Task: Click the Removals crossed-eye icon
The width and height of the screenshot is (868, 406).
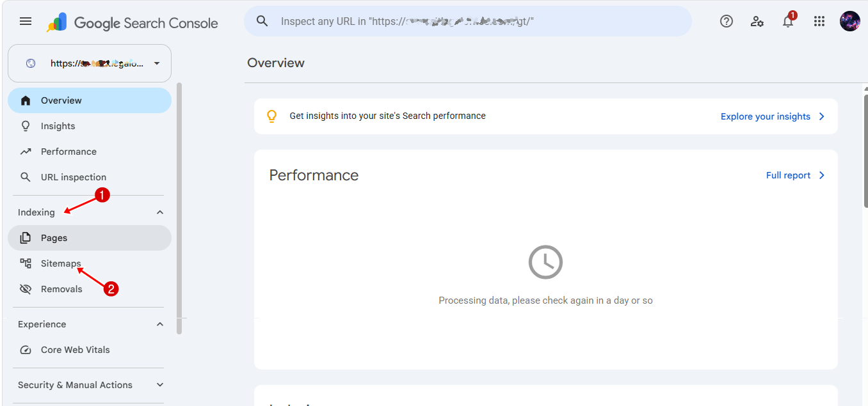Action: (x=26, y=289)
